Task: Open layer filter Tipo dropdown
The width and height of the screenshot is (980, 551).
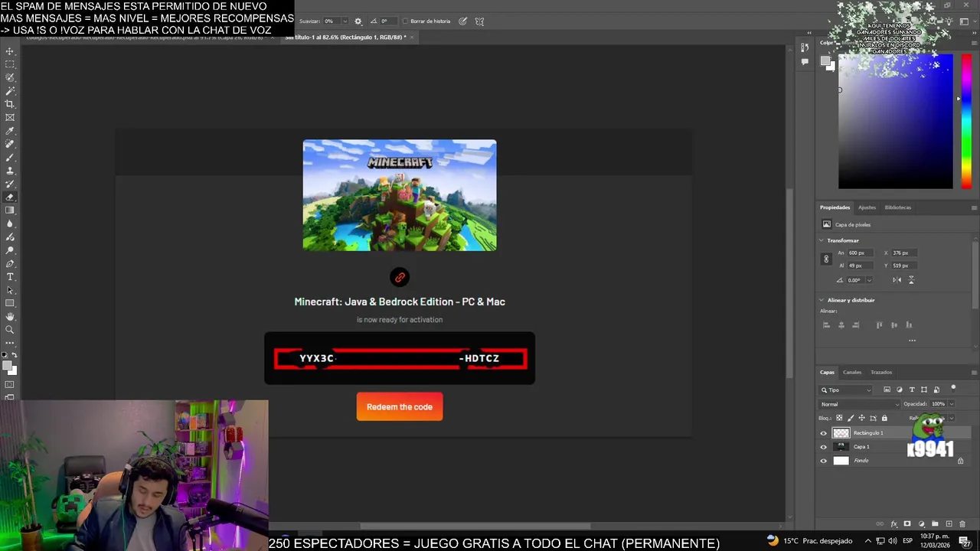Action: 846,390
